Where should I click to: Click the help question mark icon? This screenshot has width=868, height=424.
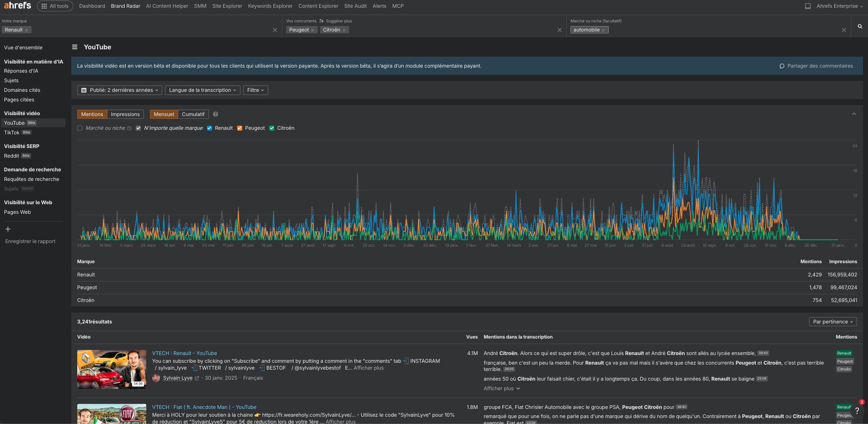(x=857, y=410)
